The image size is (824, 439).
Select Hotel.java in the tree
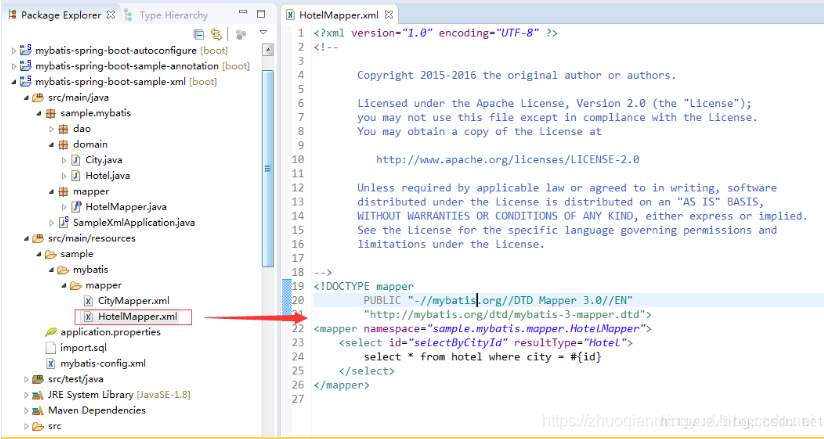point(108,176)
